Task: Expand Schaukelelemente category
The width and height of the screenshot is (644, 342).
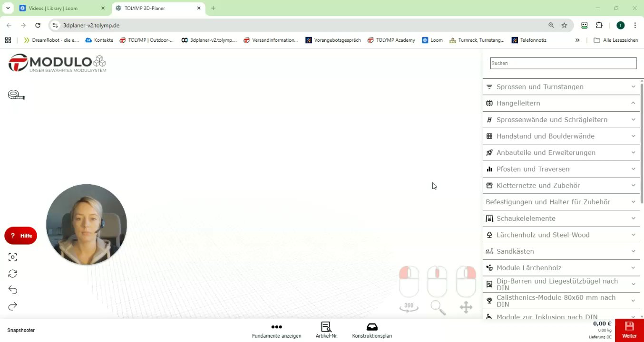Action: click(x=561, y=218)
